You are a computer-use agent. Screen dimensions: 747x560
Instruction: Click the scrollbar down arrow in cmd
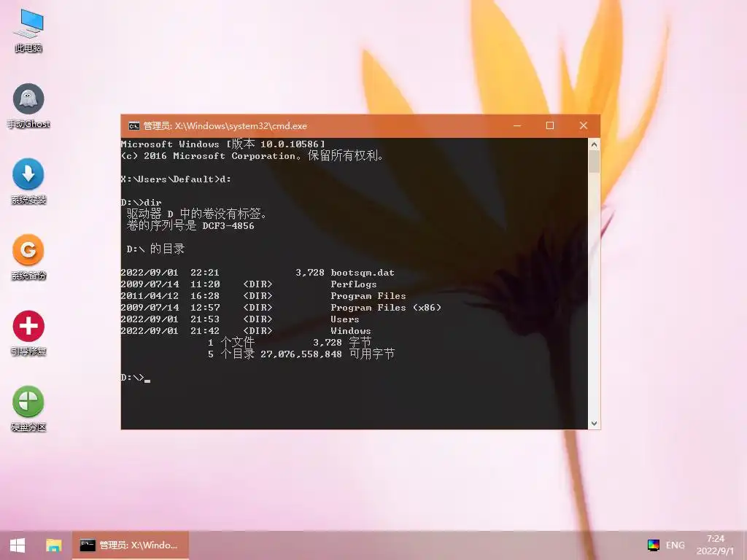click(x=594, y=424)
